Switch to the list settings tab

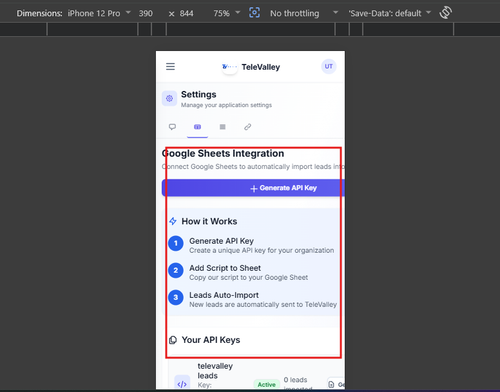[x=223, y=127]
